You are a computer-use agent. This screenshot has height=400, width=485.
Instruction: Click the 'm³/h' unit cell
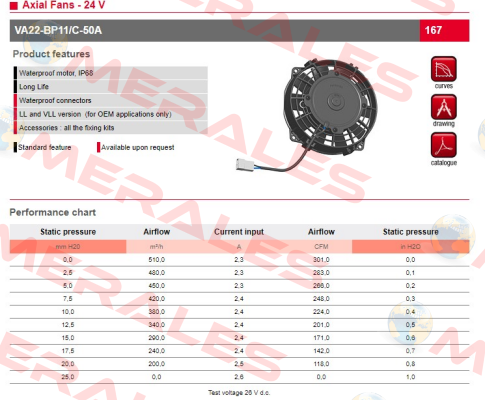pos(156,247)
